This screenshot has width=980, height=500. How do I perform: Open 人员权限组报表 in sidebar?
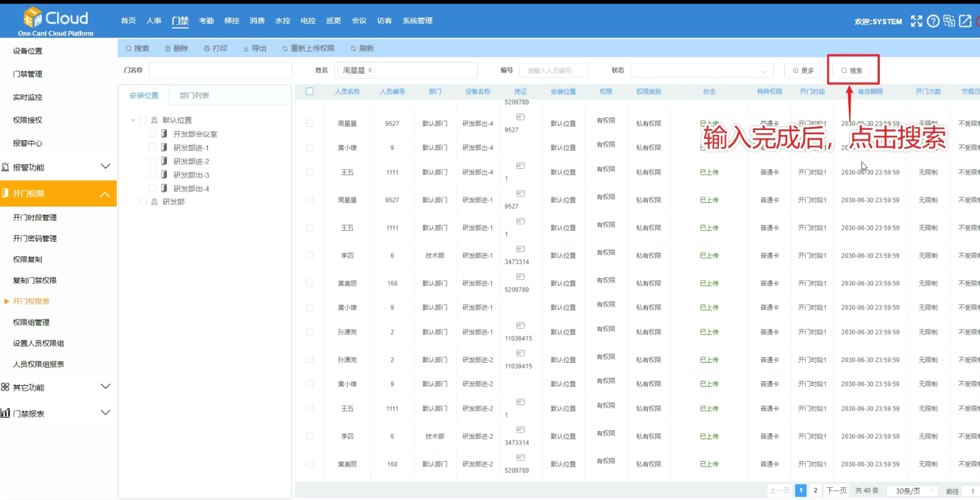39,364
